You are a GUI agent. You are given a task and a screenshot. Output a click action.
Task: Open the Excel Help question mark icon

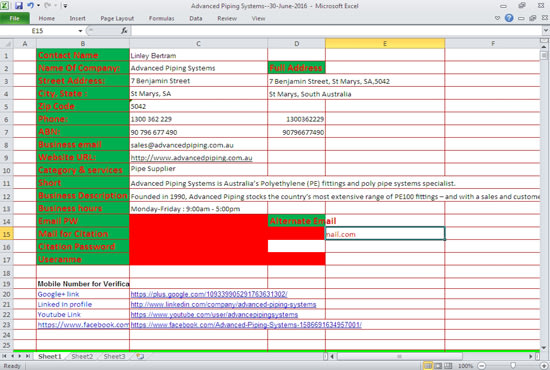click(x=509, y=18)
